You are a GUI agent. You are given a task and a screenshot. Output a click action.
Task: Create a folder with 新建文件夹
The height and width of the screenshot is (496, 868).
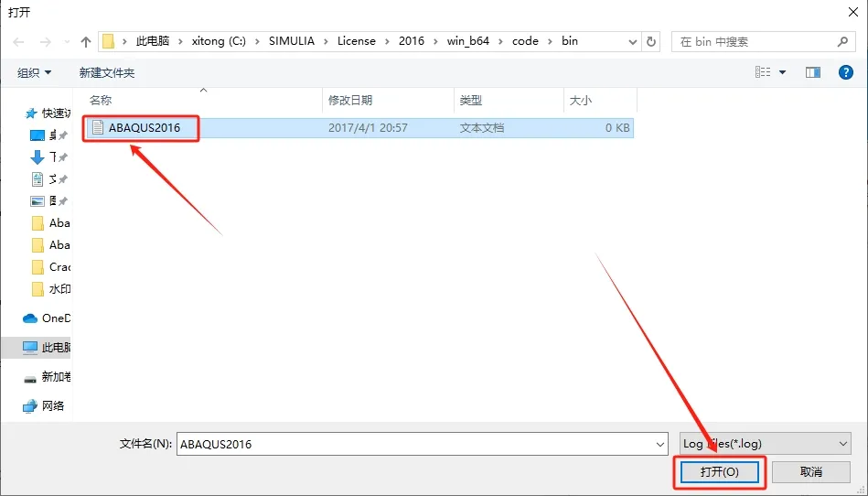107,72
